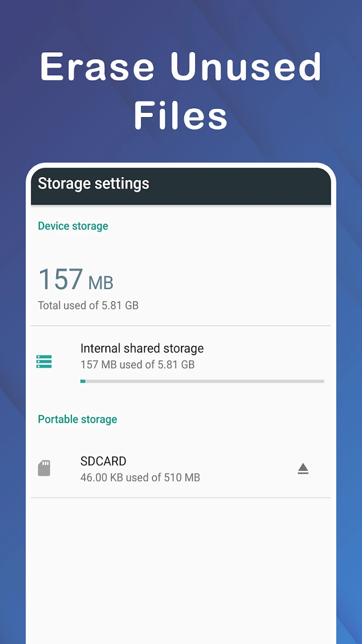Click the Storage settings title

(x=93, y=184)
